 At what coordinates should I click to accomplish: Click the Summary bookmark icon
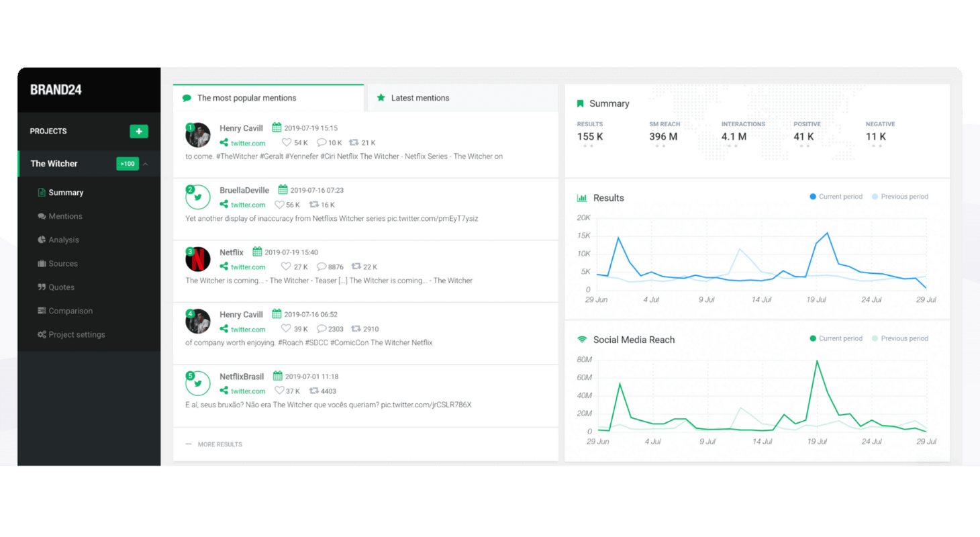coord(581,103)
